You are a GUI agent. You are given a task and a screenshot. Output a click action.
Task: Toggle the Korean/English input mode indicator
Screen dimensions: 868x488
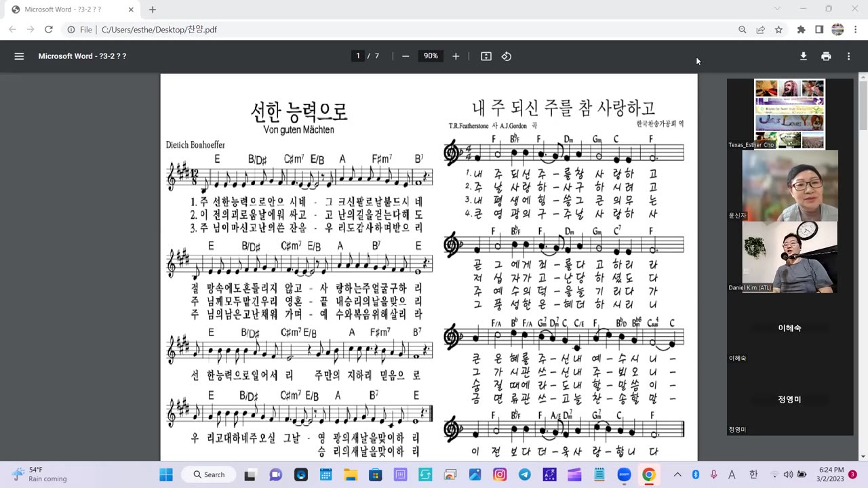(x=753, y=474)
